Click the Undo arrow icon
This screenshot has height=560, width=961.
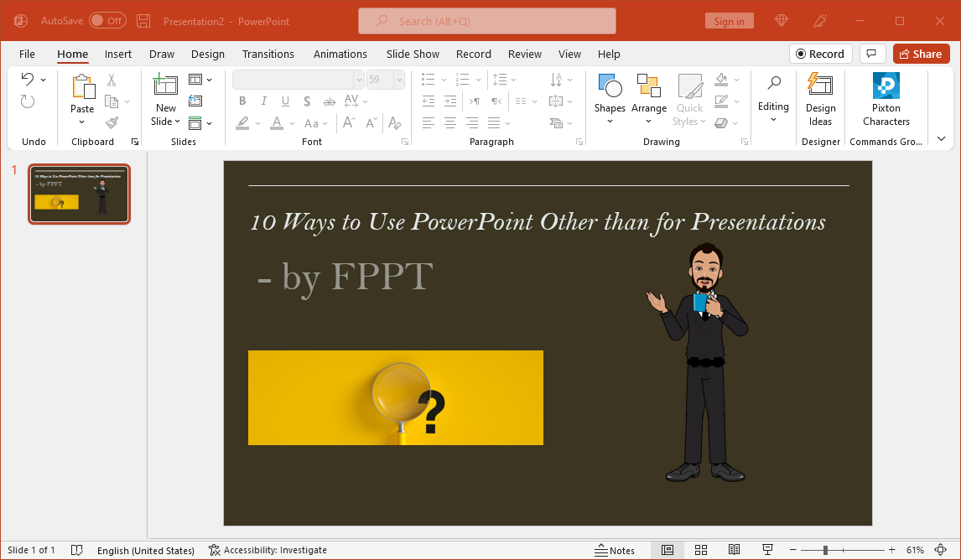pos(28,80)
